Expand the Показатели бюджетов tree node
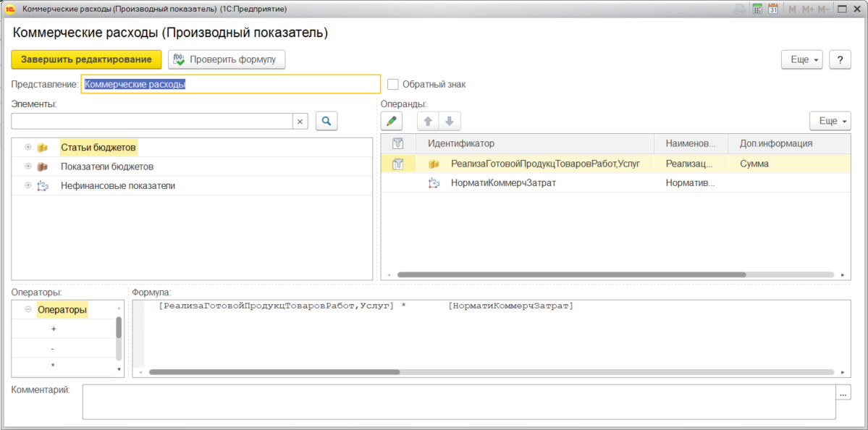868x430 pixels. coord(28,166)
